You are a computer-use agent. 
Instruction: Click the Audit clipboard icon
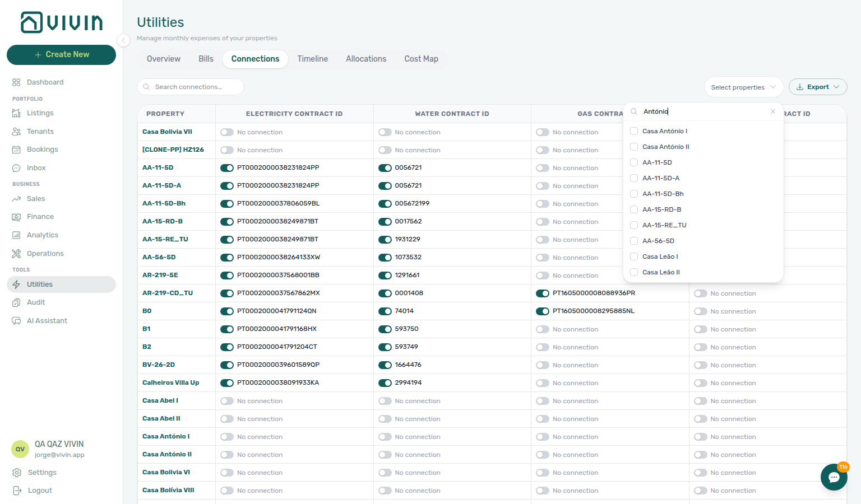pos(16,302)
